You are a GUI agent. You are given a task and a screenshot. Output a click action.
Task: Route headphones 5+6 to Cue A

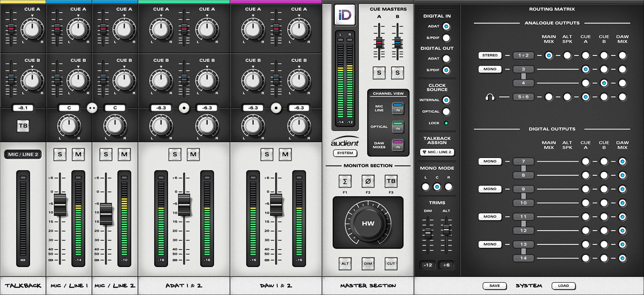(586, 97)
